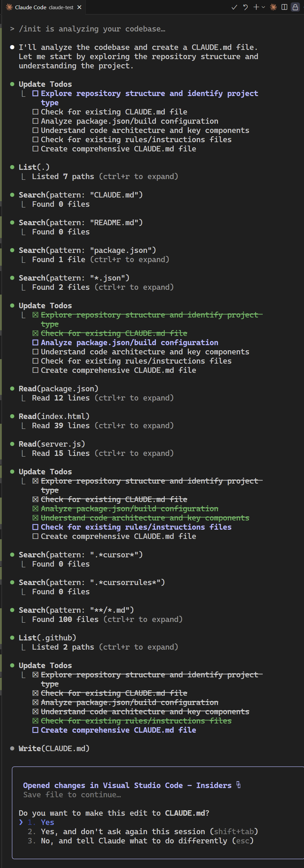Click 'Opened changes in Visual Studio Code – Insiders' text

[127, 785]
